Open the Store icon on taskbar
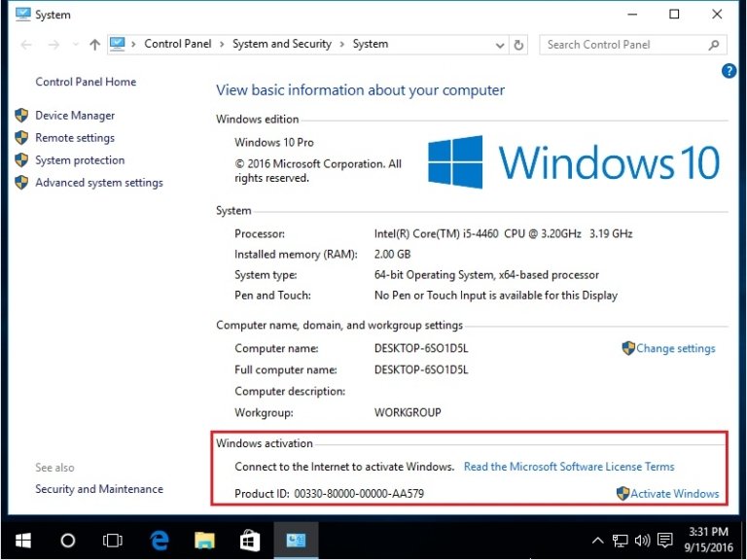 coord(249,540)
